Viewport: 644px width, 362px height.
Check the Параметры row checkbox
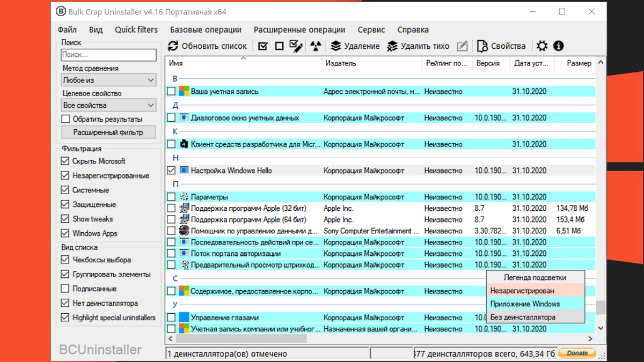(171, 197)
